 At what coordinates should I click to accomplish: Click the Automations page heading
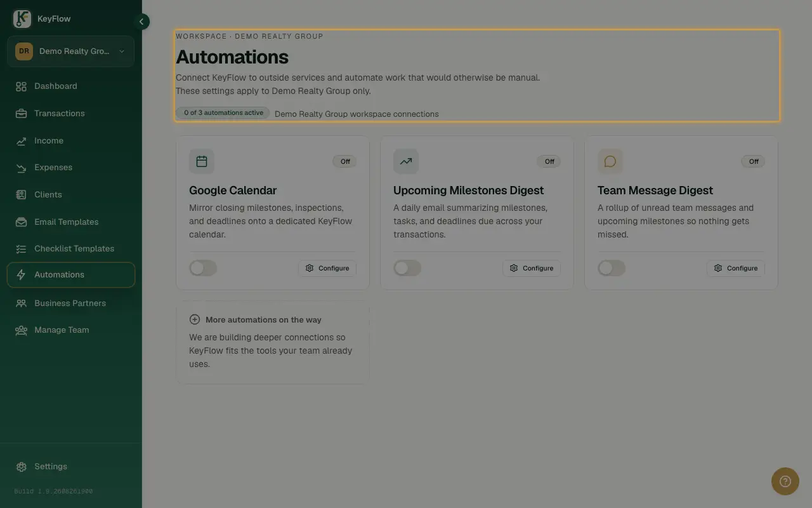point(232,57)
